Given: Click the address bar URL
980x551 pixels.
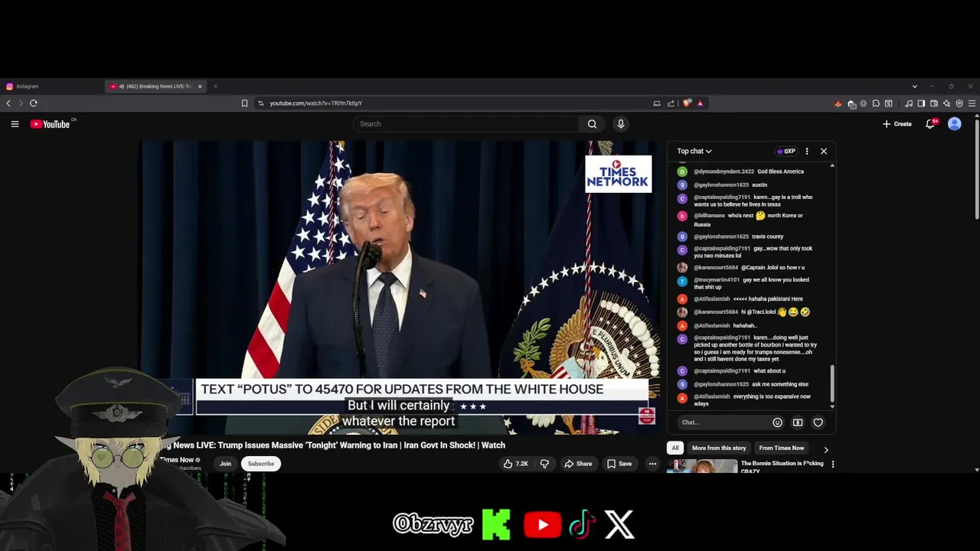Looking at the screenshot, I should [316, 103].
